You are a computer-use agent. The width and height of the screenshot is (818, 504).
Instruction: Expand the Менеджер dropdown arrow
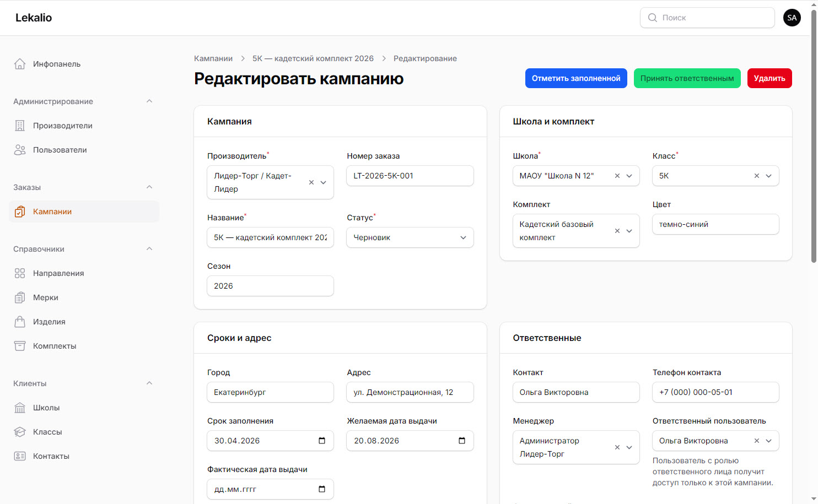click(629, 447)
